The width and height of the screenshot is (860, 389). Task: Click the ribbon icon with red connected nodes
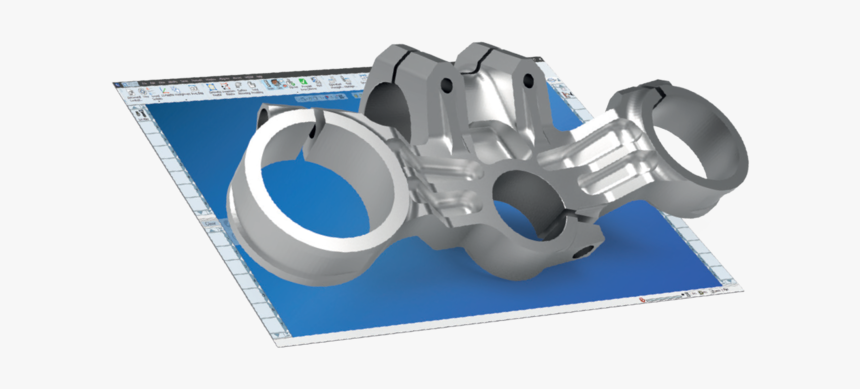[x=225, y=86]
